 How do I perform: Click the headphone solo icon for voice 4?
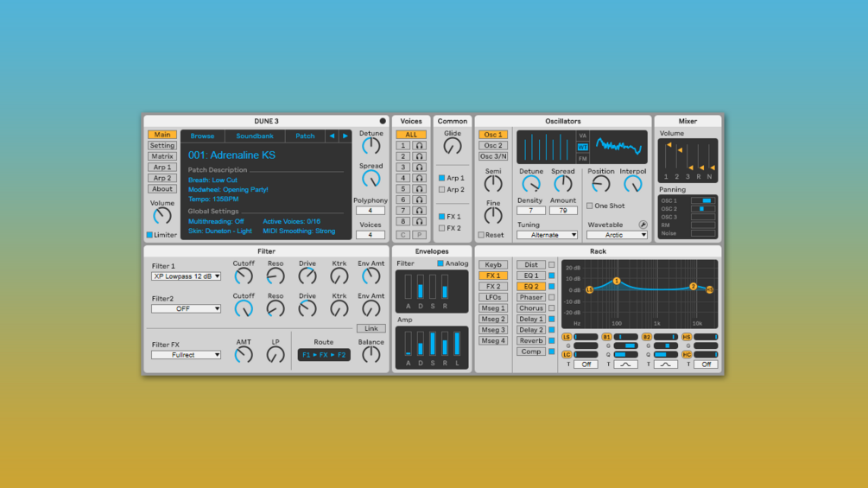click(419, 178)
